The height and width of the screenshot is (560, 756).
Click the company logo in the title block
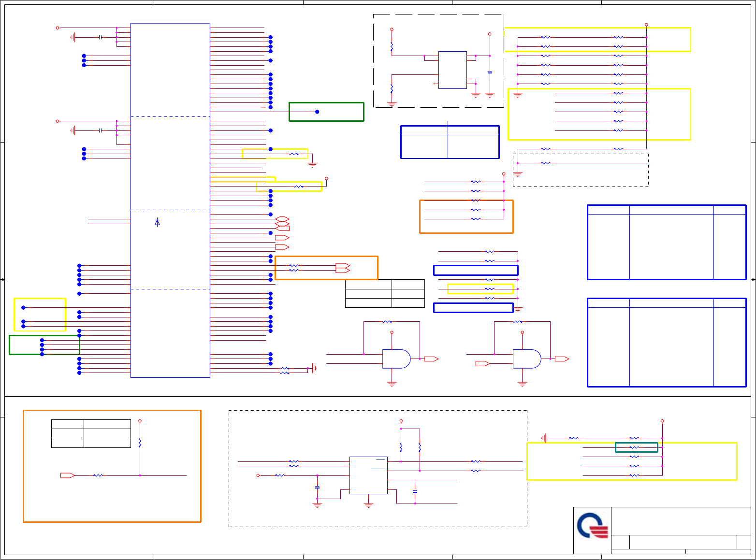tap(593, 526)
